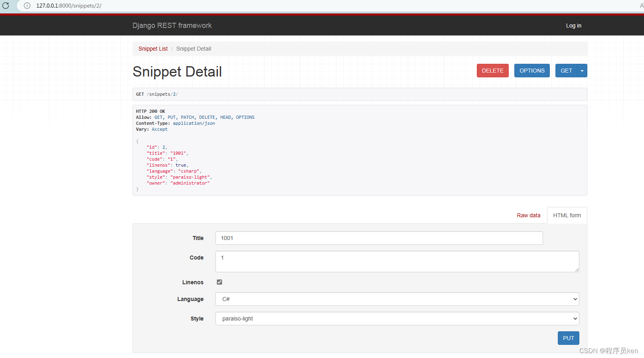The width and height of the screenshot is (644, 358).
Task: Click the Vary: Accept header line
Action: click(152, 129)
